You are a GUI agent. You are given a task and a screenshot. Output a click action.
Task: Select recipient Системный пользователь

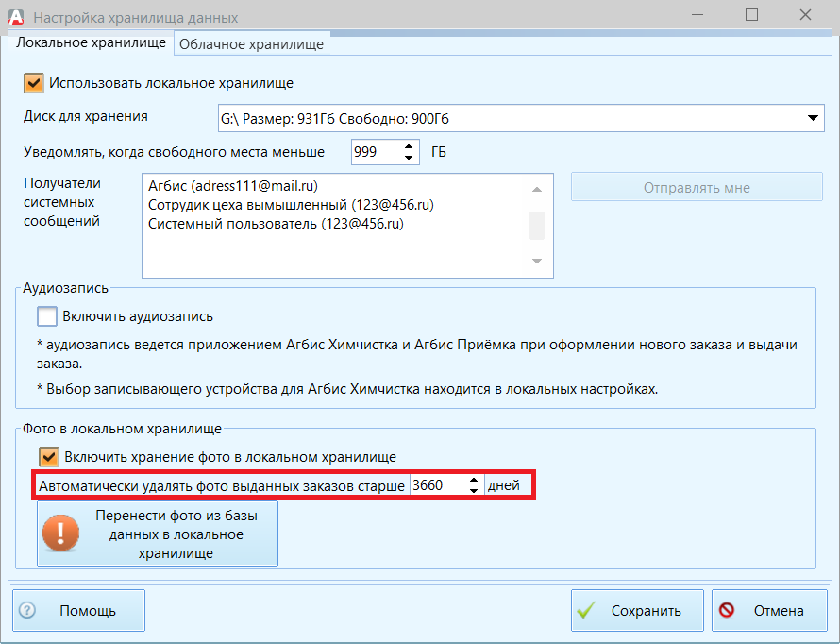point(276,224)
